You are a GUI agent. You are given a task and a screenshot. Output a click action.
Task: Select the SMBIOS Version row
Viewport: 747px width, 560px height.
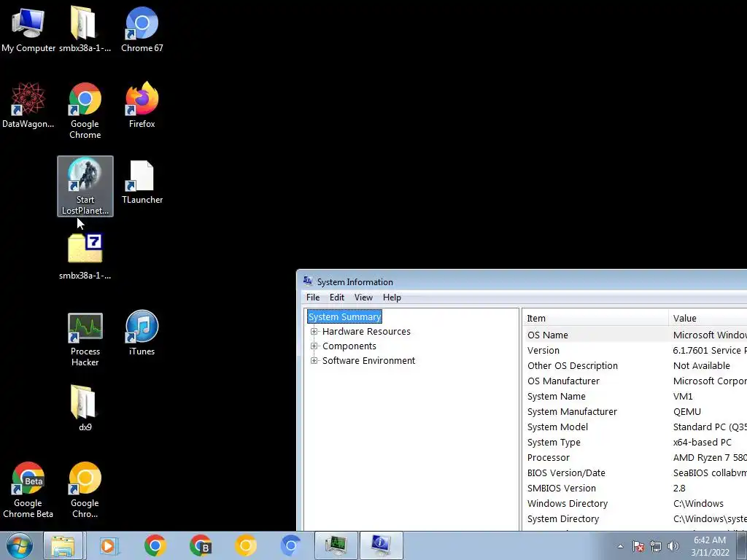click(x=635, y=488)
